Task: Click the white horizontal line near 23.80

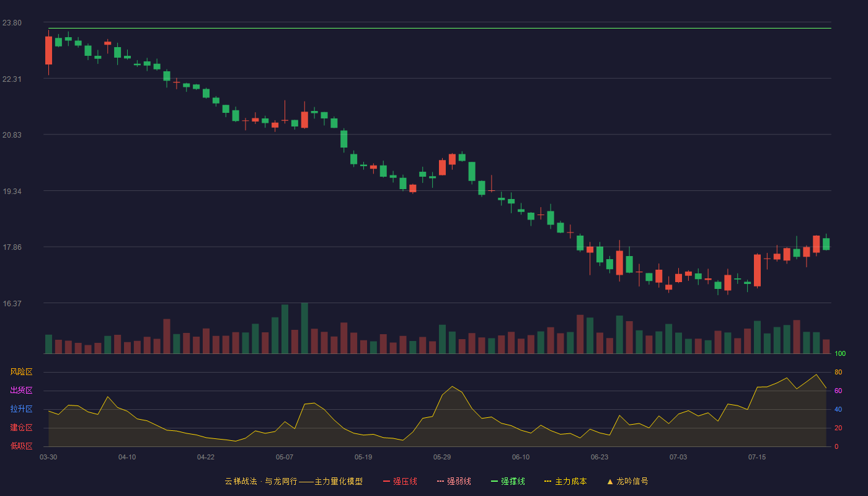Action: coord(440,28)
